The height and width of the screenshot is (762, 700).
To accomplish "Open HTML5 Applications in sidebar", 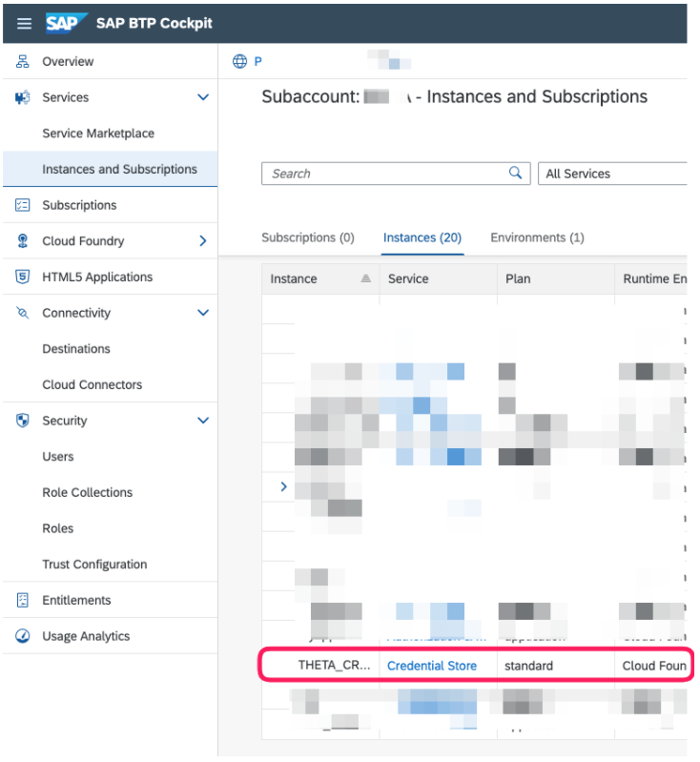I will 110,277.
